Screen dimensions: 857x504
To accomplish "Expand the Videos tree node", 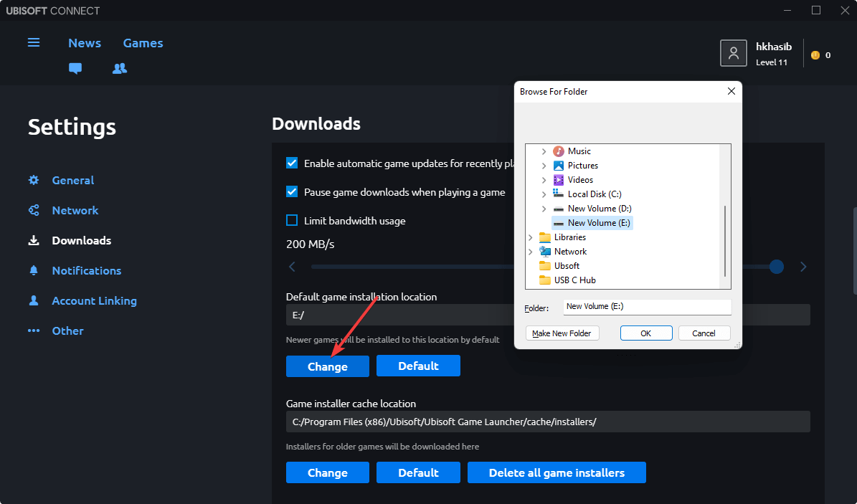I will coord(544,179).
